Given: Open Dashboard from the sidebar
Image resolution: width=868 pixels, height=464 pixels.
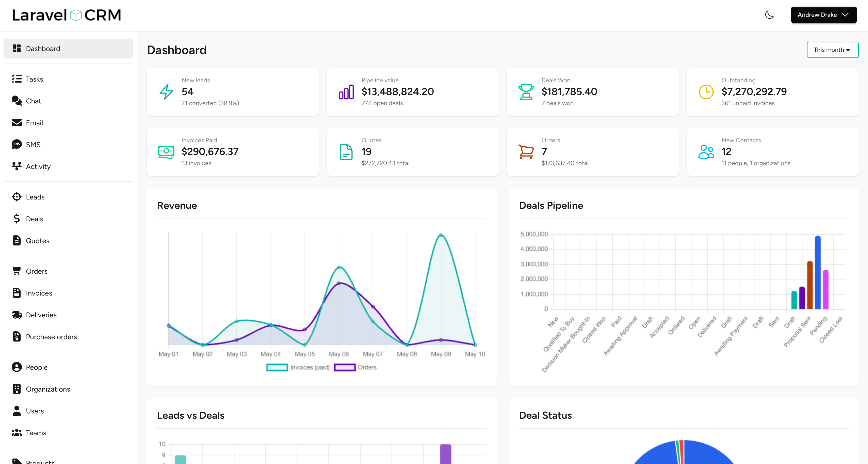Looking at the screenshot, I should pos(68,49).
